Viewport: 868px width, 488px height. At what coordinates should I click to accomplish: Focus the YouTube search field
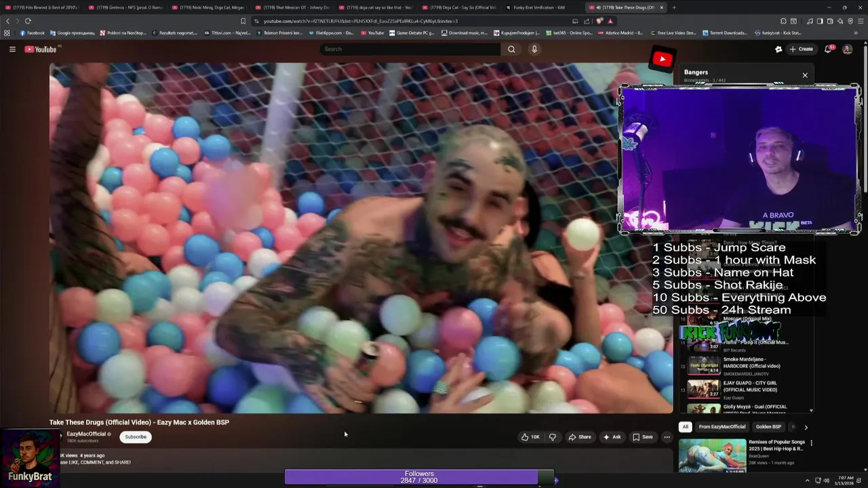pyautogui.click(x=410, y=49)
